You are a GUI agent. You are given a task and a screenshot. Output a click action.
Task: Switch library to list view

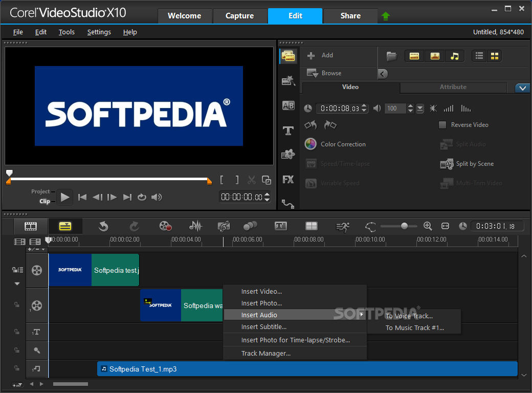click(479, 56)
